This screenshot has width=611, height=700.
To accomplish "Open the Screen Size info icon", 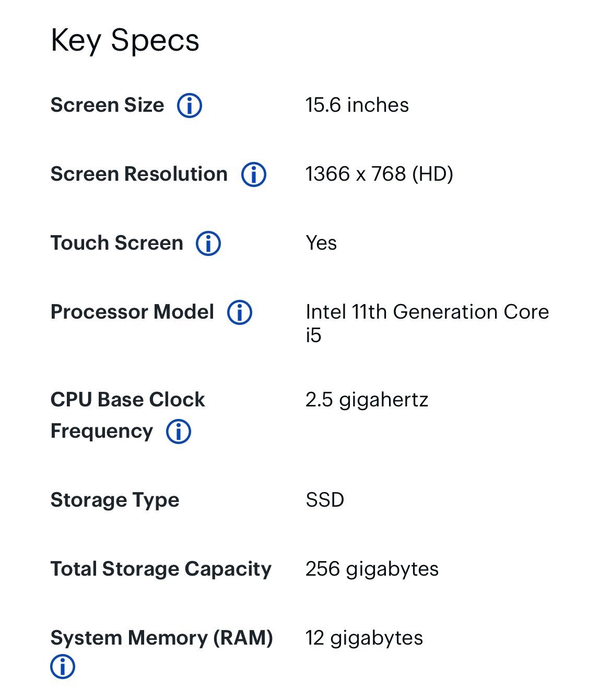I will pyautogui.click(x=190, y=106).
